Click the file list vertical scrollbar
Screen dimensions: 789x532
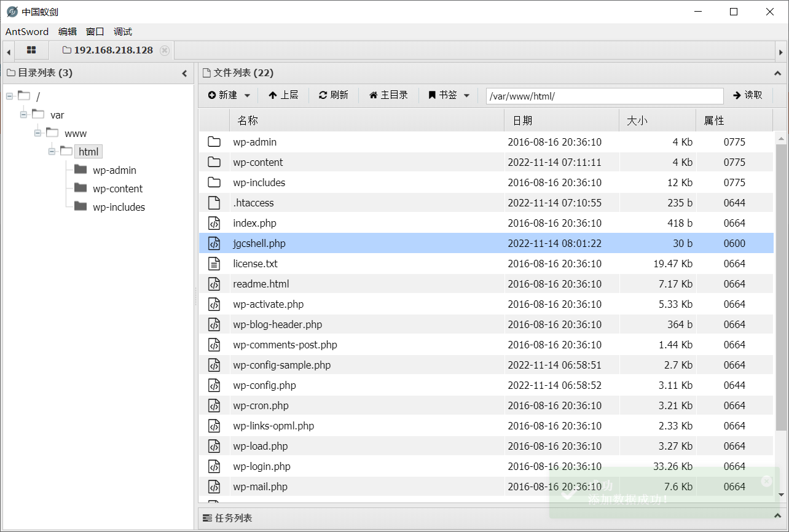[781, 287]
